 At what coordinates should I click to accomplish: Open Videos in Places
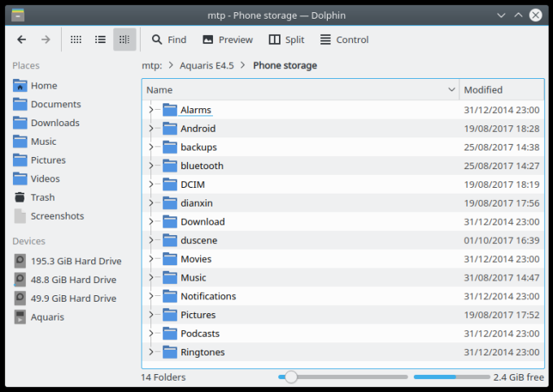(37, 179)
